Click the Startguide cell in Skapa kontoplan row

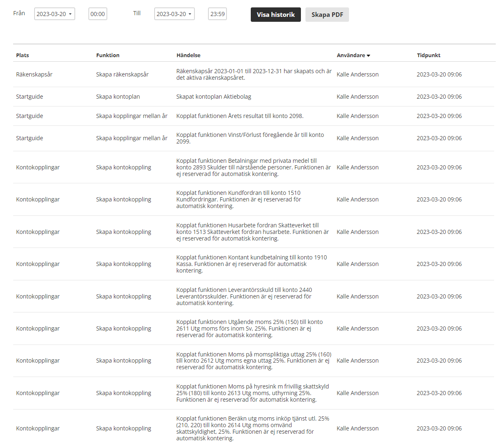point(30,97)
